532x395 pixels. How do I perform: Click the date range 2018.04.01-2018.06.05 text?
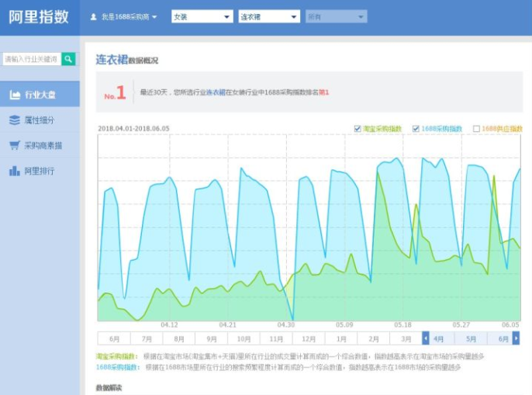133,128
